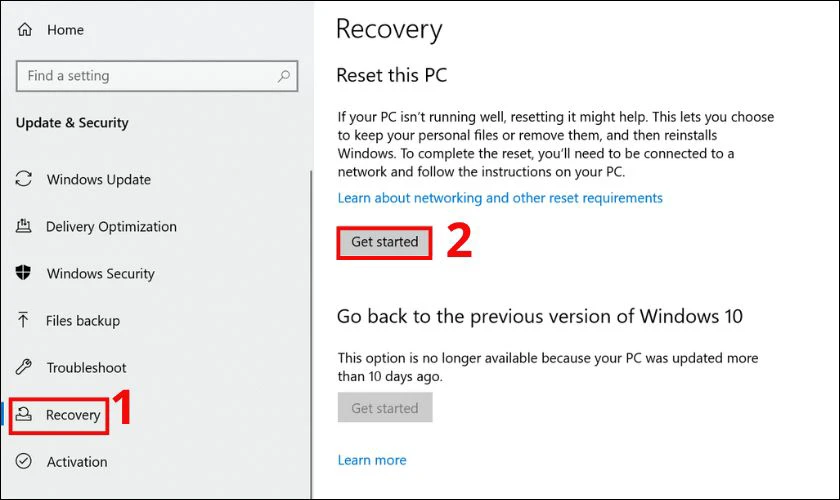Viewport: 840px width, 500px height.
Task: Select the Activation text entry
Action: 77,462
